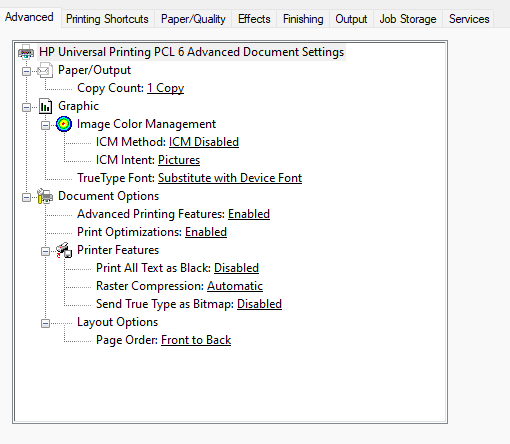Image resolution: width=510 pixels, height=444 pixels.
Task: Select the TrueType Font label
Action: pos(116,178)
